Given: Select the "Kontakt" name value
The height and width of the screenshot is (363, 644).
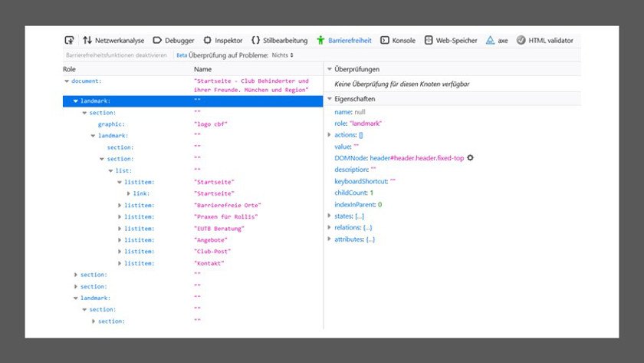Looking at the screenshot, I should [209, 263].
